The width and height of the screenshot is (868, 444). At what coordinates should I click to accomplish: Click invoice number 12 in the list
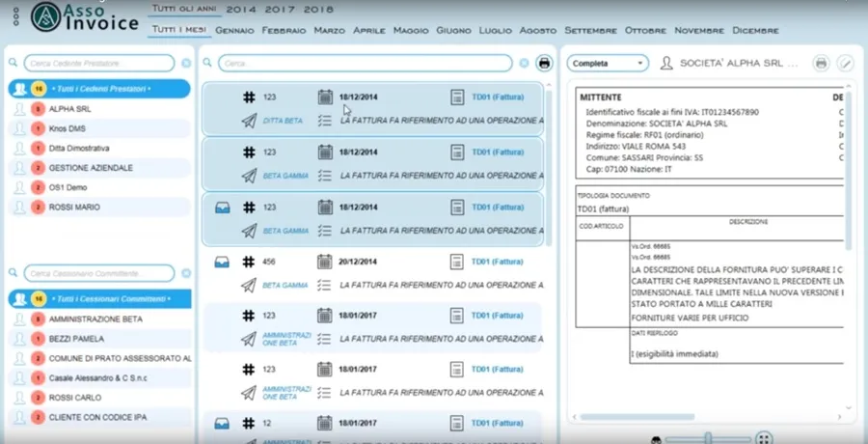click(x=267, y=424)
